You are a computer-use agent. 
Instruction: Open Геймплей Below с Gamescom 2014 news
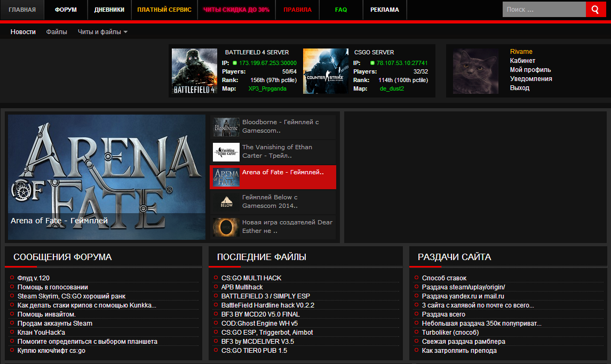point(269,201)
